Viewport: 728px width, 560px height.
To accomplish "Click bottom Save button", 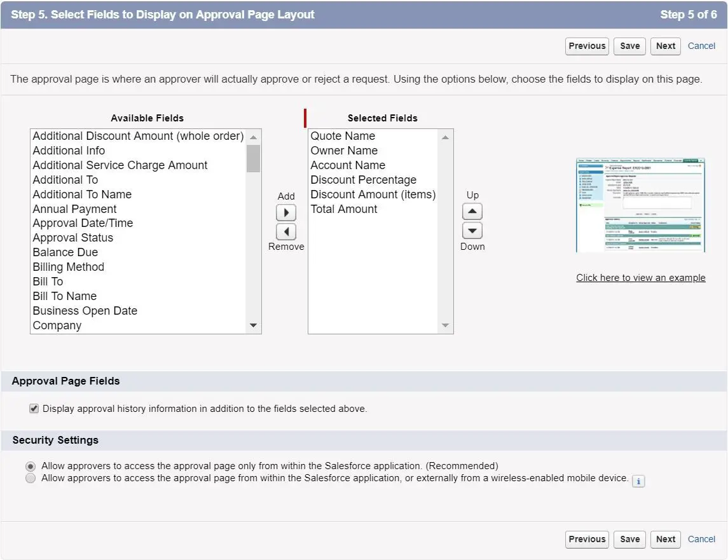I will pyautogui.click(x=629, y=539).
